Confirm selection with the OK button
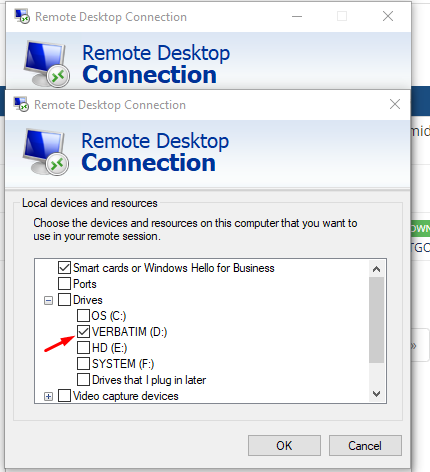This screenshot has height=472, width=430. tap(284, 445)
